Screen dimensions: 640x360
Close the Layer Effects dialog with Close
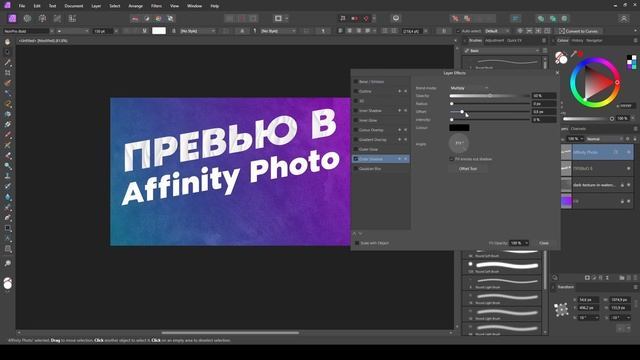(544, 243)
